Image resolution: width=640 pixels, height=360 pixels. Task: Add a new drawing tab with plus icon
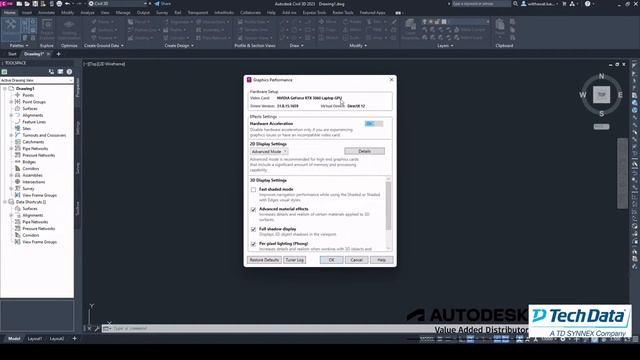pos(58,54)
